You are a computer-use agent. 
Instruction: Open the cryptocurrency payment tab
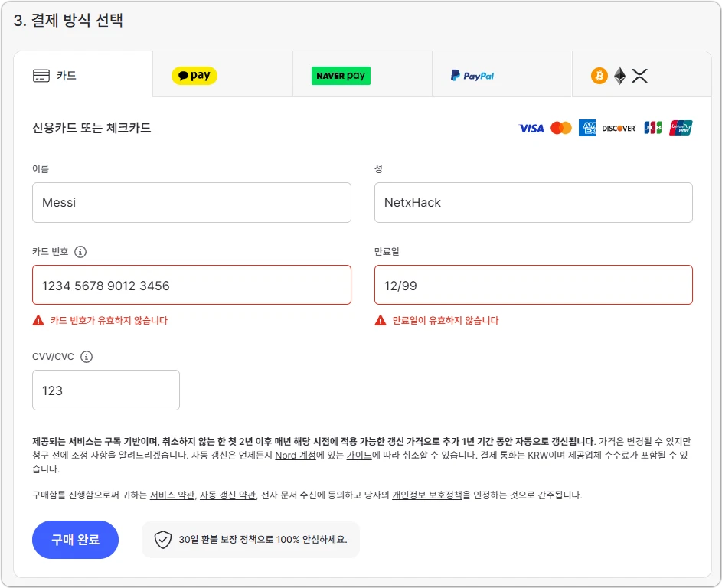click(x=642, y=74)
